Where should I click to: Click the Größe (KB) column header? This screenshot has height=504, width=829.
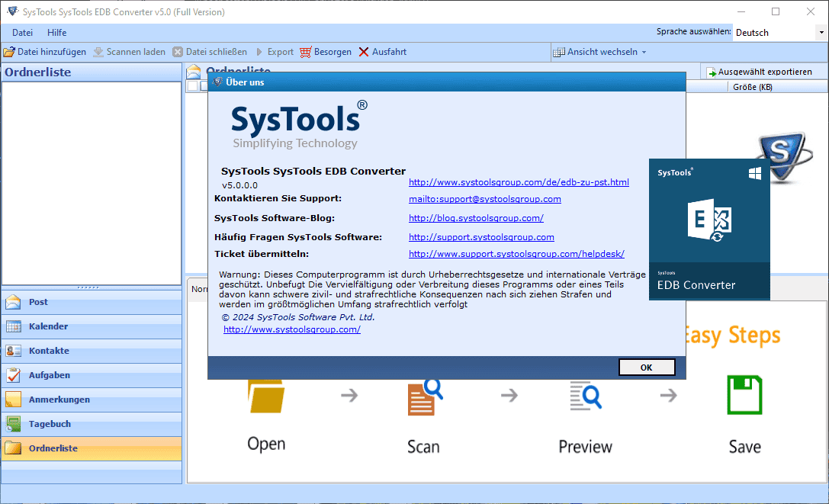[752, 87]
